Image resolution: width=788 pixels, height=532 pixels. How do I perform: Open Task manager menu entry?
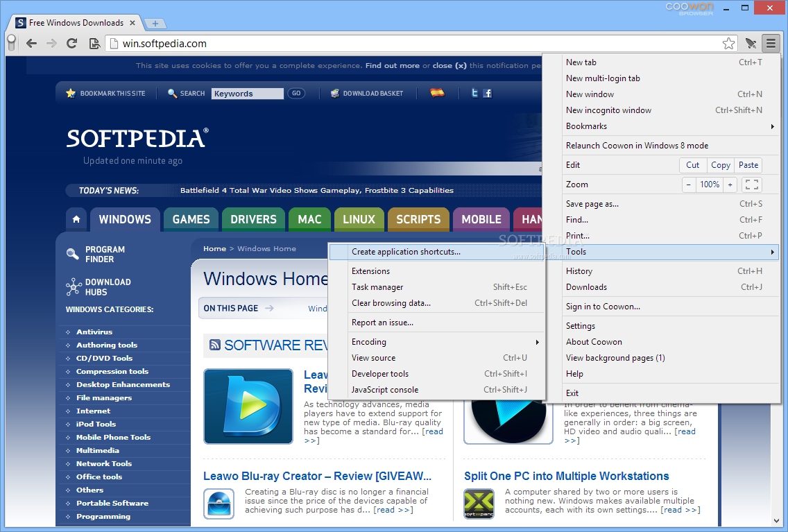point(438,287)
